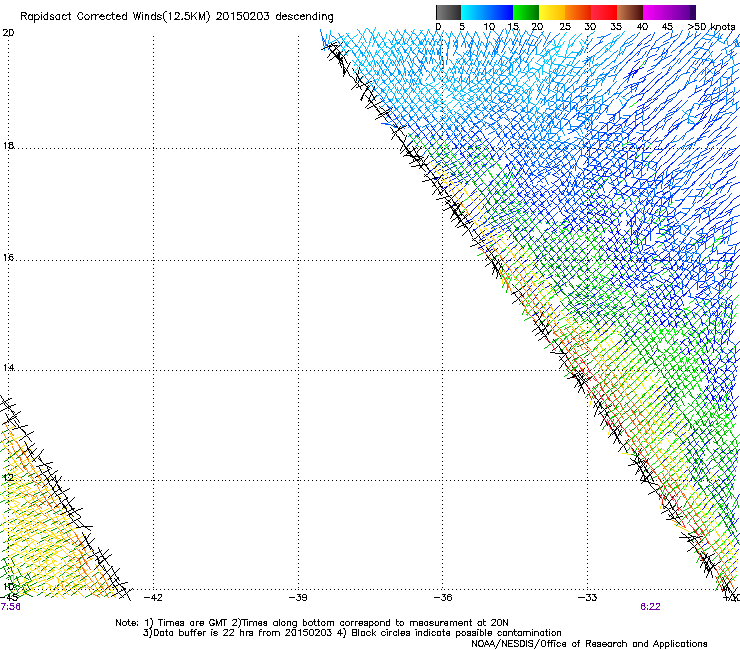Click the red 30-35 knots legend swatch
This screenshot has height=650, width=740.
click(x=604, y=12)
